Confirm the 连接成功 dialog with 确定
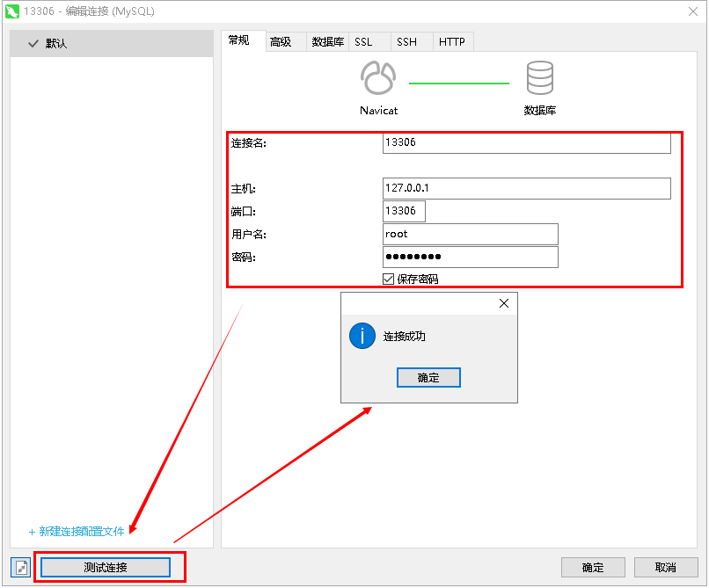 [x=428, y=377]
